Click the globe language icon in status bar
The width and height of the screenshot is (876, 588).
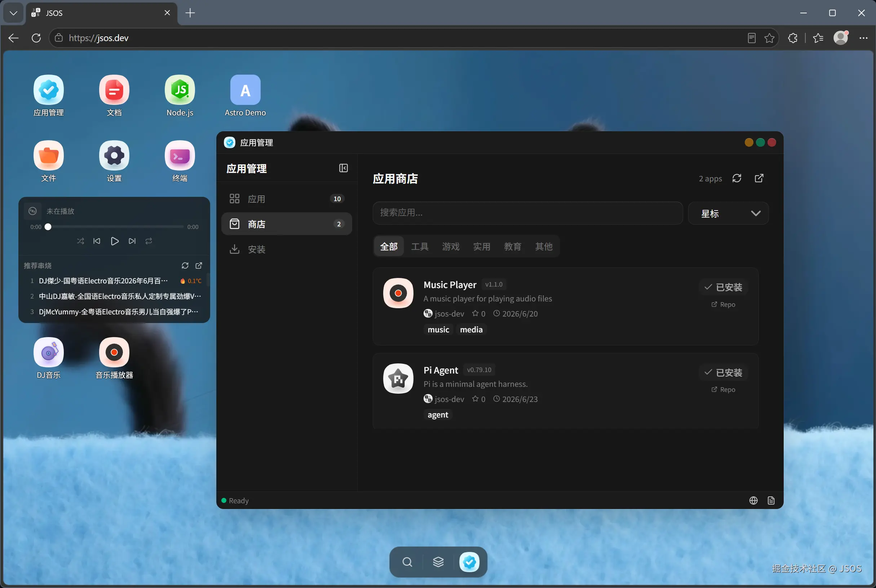click(x=753, y=500)
